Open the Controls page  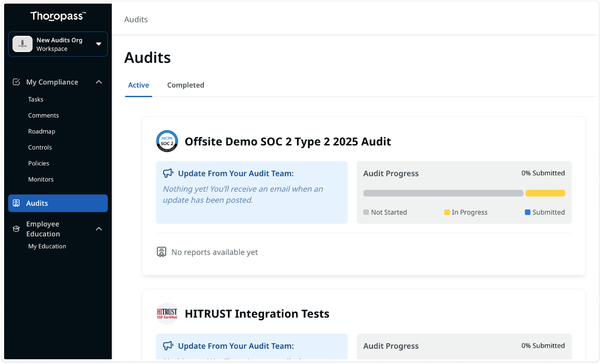pyautogui.click(x=40, y=147)
